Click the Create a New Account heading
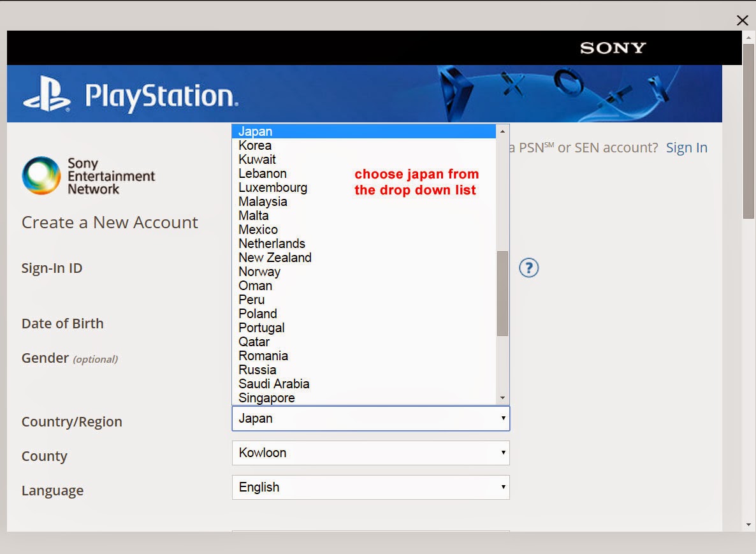 [x=109, y=222]
